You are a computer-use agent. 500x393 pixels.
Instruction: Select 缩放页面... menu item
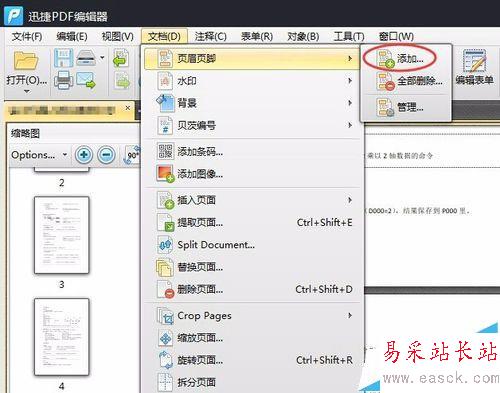[251, 338]
